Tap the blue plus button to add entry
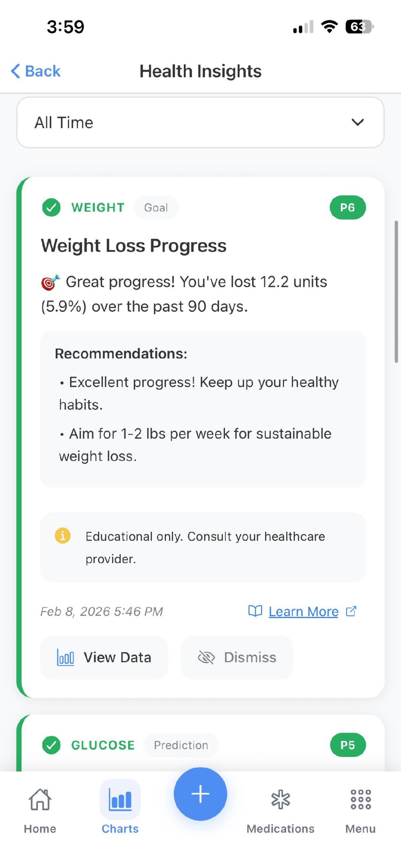 point(200,794)
